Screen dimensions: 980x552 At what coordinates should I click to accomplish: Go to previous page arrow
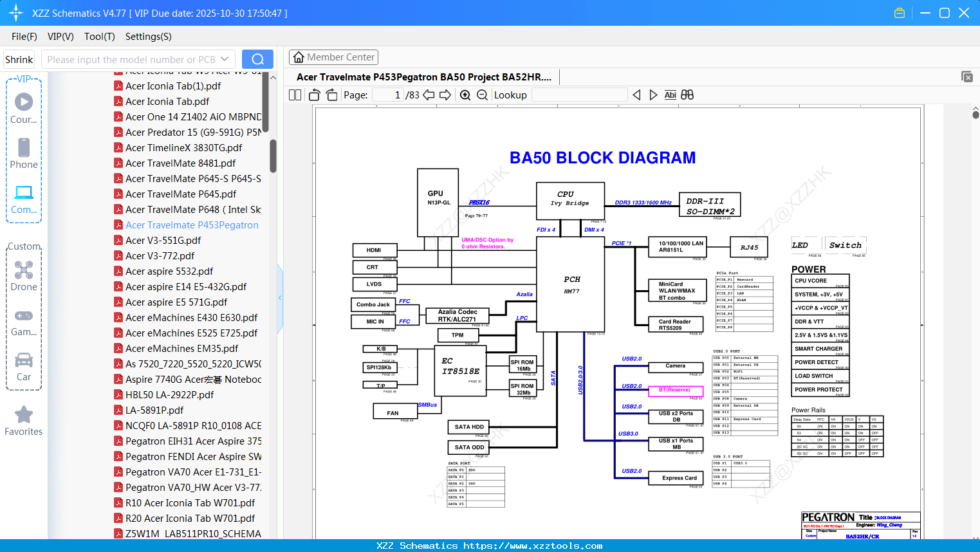(429, 95)
